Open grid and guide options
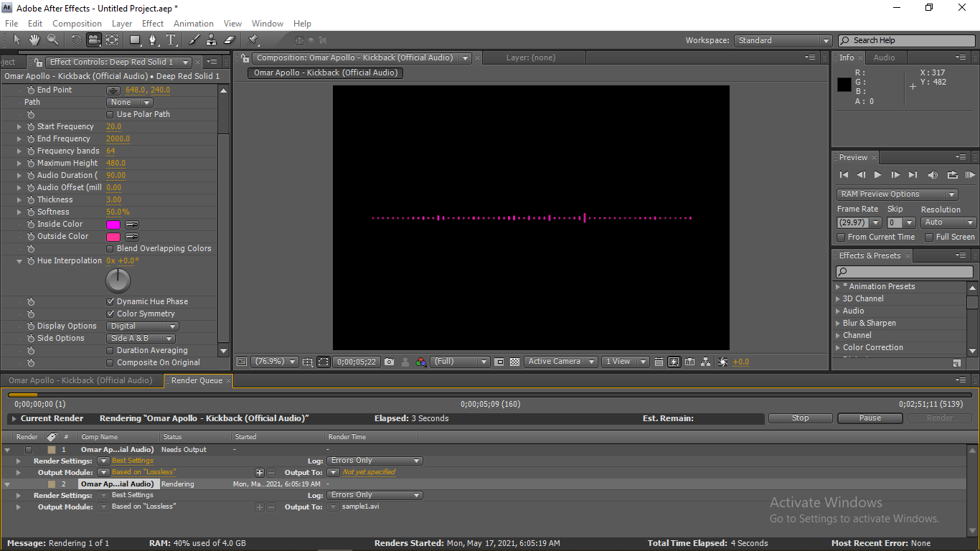This screenshot has height=551, width=980. (x=308, y=362)
